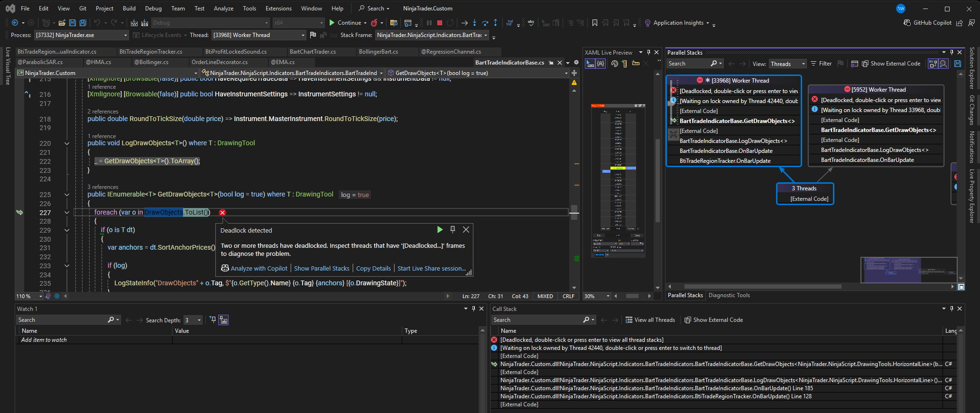The width and height of the screenshot is (980, 413).
Task: Click the Stop Debugging red square
Action: [x=440, y=23]
